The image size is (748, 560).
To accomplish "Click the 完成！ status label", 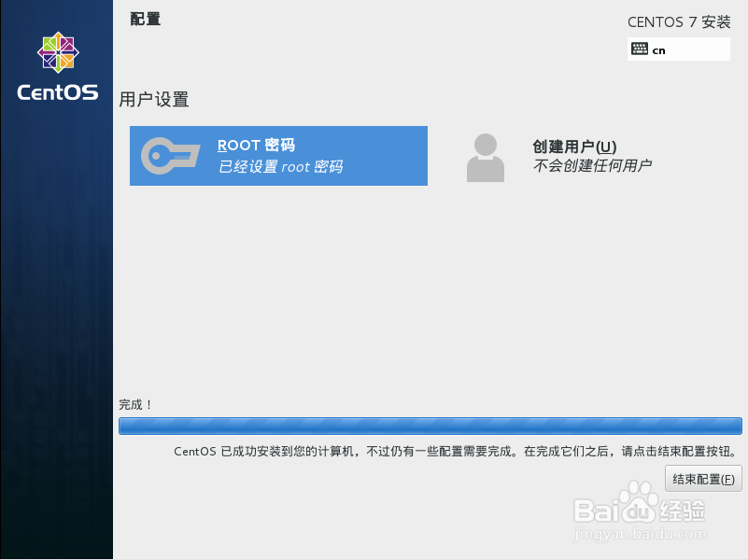I will [135, 405].
